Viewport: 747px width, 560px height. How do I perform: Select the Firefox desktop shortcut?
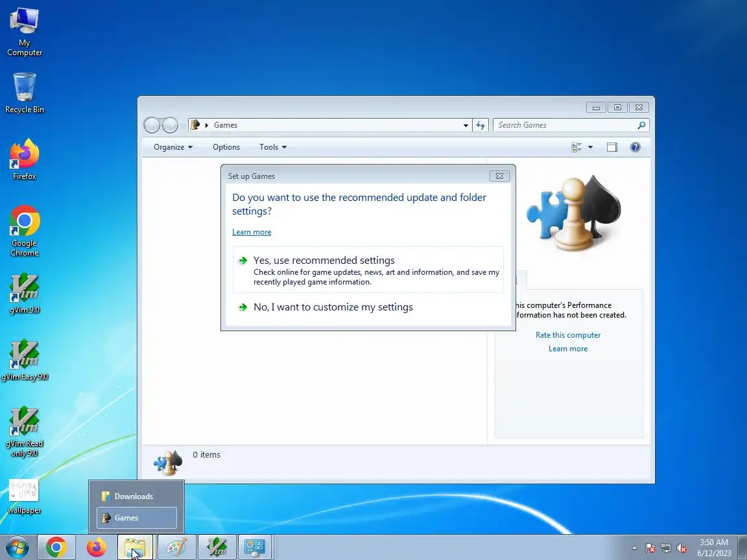click(24, 159)
